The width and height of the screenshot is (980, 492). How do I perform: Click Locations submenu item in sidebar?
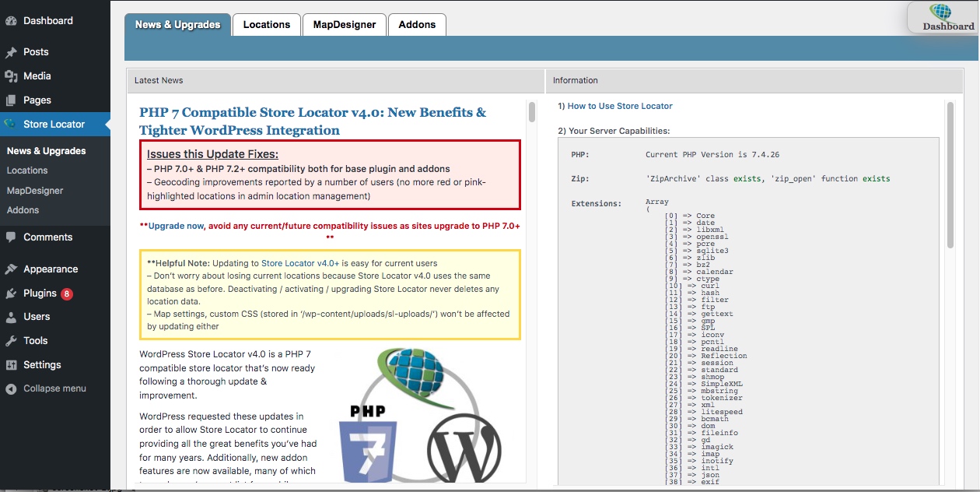tap(27, 170)
